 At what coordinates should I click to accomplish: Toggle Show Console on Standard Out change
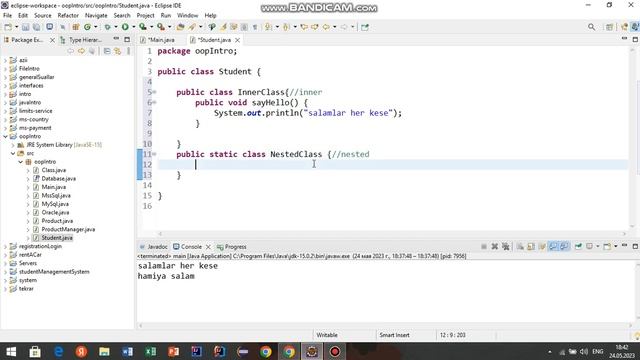tap(553, 247)
